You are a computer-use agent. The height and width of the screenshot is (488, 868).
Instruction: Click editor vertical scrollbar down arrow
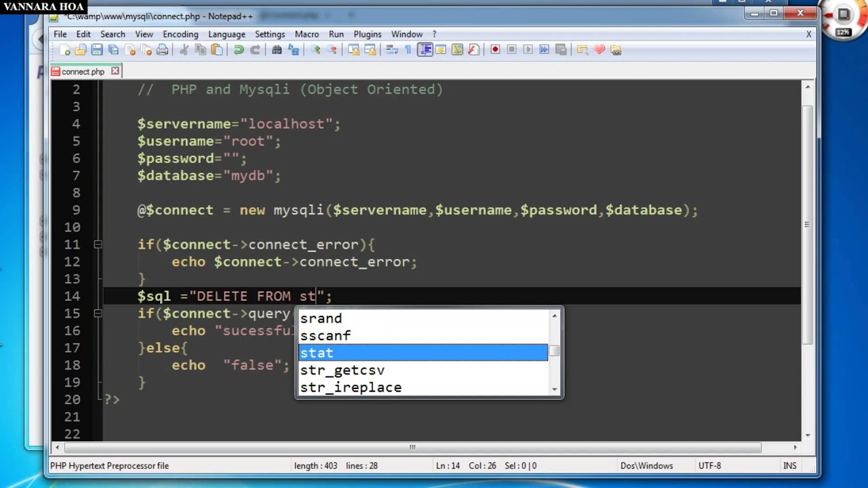pyautogui.click(x=808, y=435)
